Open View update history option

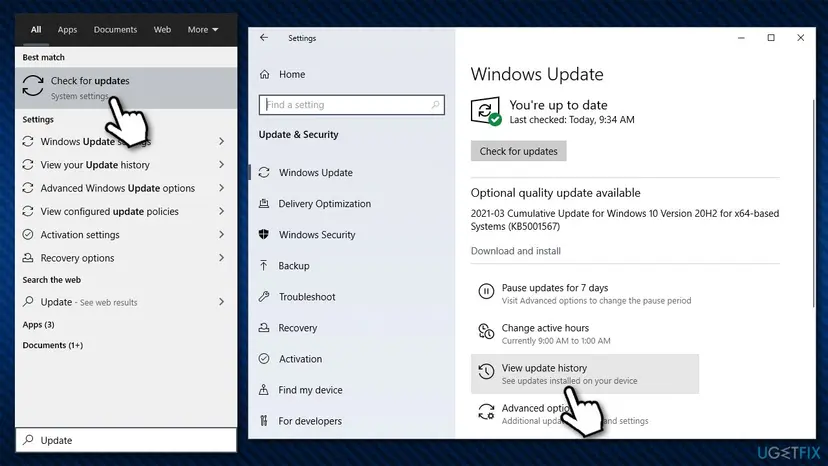(x=585, y=374)
